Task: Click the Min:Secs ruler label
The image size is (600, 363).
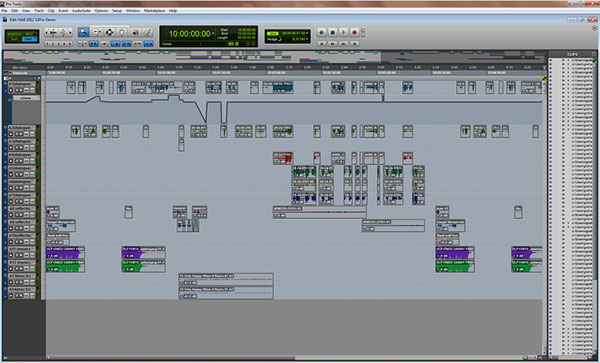Action: coord(20,68)
